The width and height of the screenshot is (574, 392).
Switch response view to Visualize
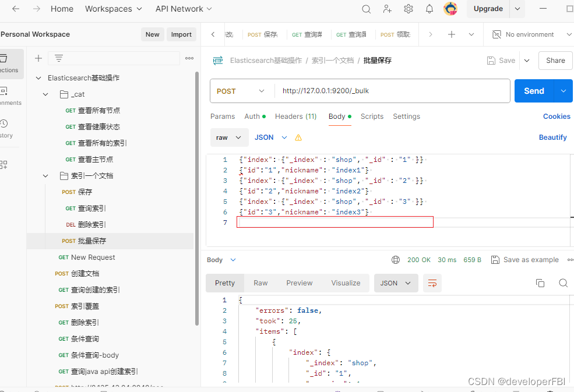[346, 283]
